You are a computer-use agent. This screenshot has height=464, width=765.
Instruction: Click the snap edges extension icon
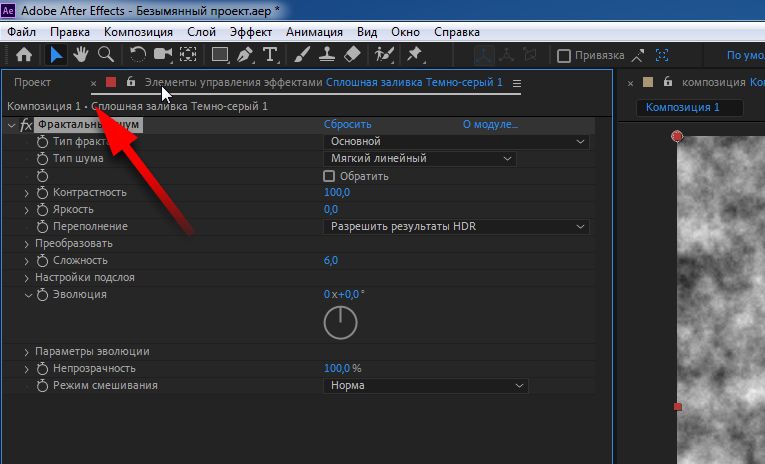point(638,56)
